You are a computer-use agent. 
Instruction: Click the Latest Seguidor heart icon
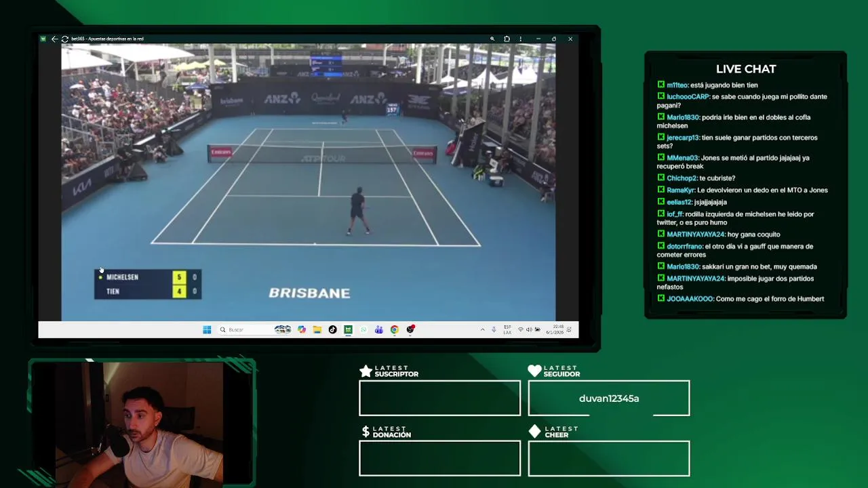[534, 371]
